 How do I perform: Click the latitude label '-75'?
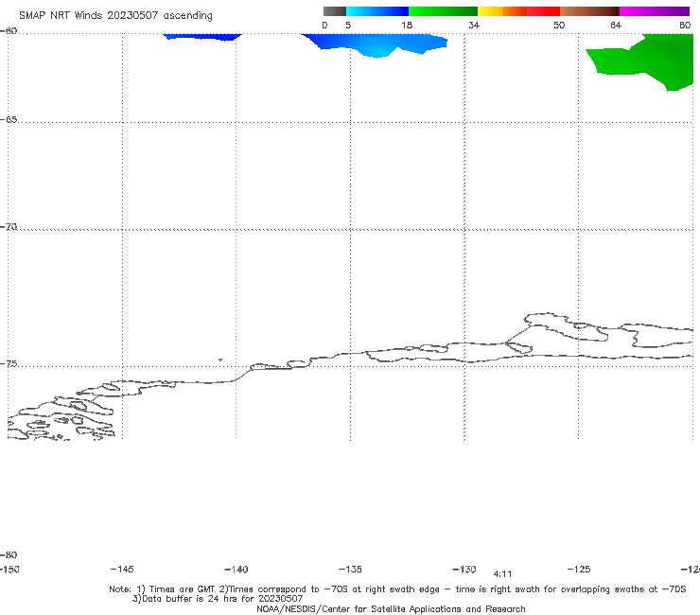point(9,363)
